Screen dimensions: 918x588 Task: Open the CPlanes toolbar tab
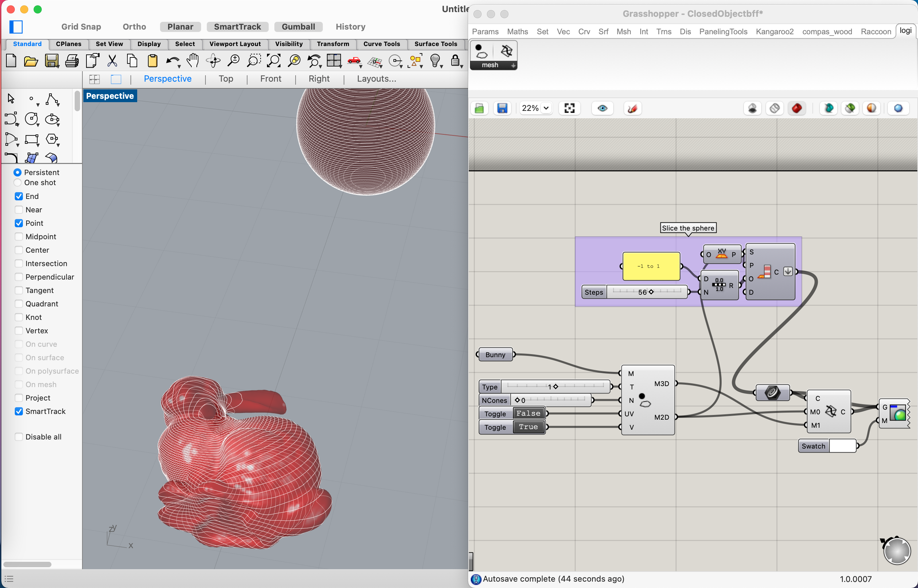(68, 44)
